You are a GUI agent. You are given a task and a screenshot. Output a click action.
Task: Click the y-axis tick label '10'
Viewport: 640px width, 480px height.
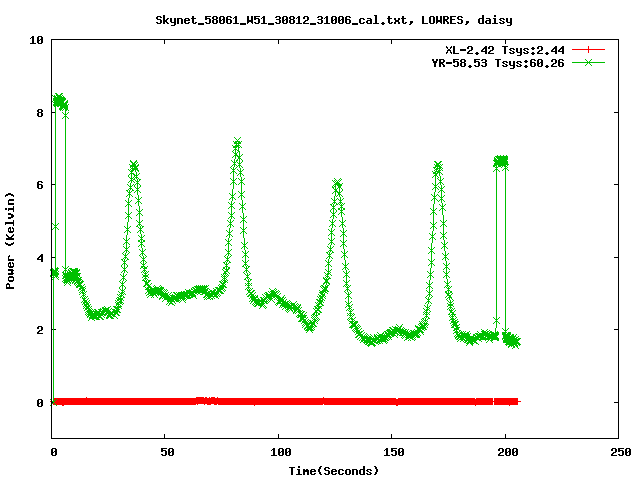36,40
